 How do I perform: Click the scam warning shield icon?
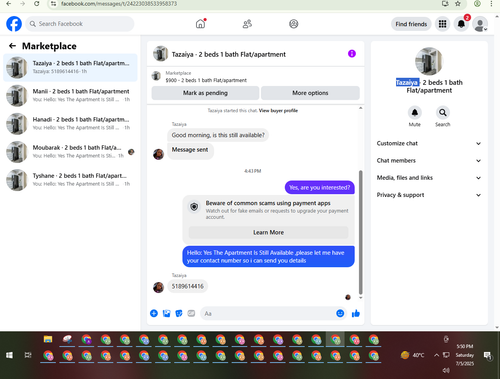pyautogui.click(x=194, y=207)
